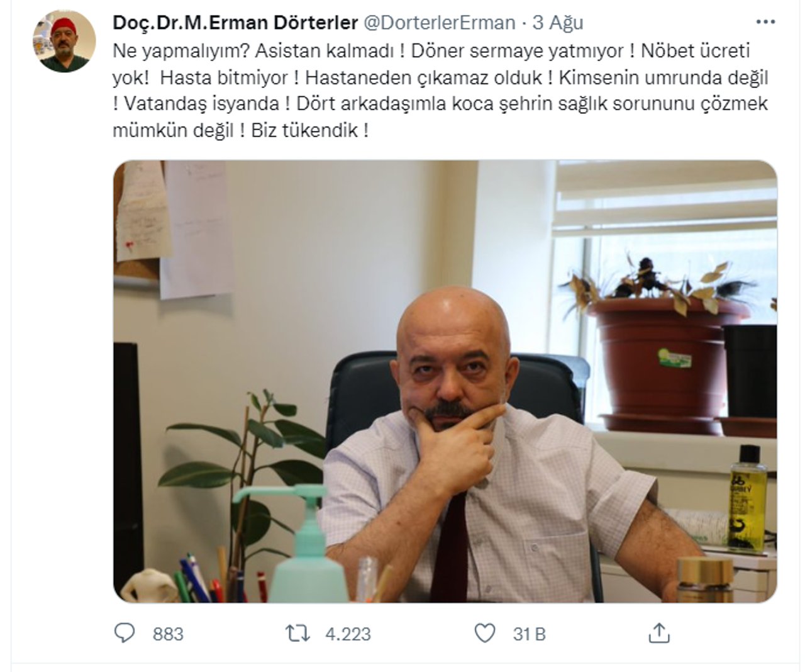The image size is (805, 672).
Task: Open the share tweet icon
Action: [658, 632]
